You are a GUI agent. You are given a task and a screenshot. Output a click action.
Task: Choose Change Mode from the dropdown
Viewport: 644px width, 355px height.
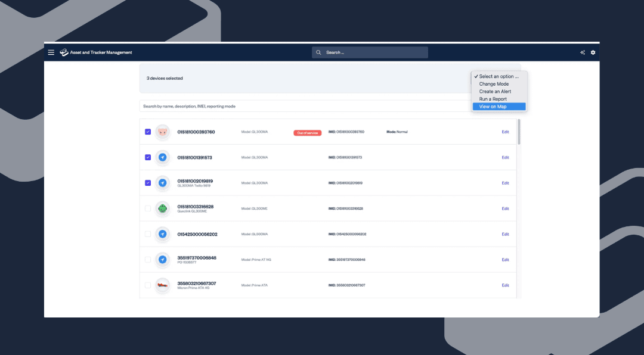(x=494, y=84)
